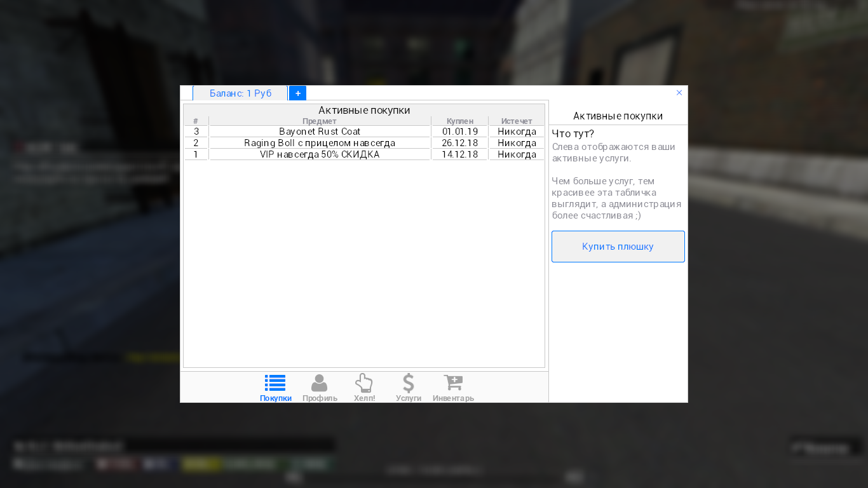This screenshot has width=868, height=488.
Task: Click purchase date 26.12.18
Action: coord(460,143)
